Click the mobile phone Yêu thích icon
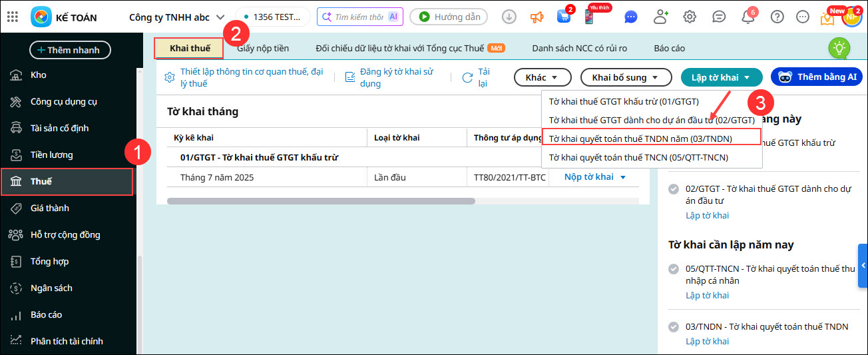 pos(590,17)
